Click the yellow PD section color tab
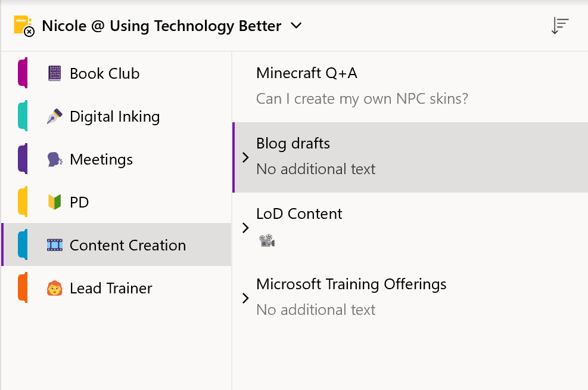The height and width of the screenshot is (390, 588). (x=23, y=202)
